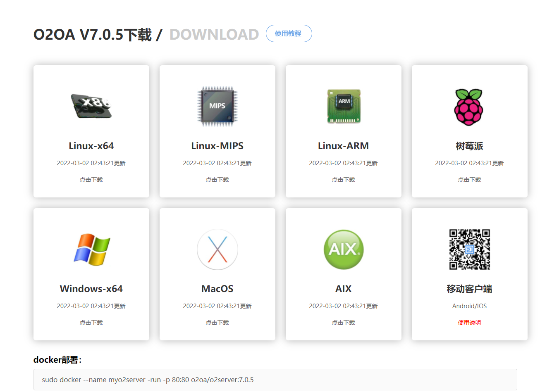Click the mobile client QR code
Image resolution: width=559 pixels, height=392 pixels.
coord(470,249)
